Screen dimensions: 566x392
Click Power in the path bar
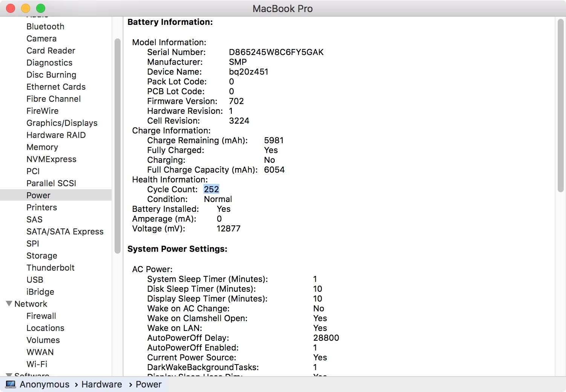point(148,384)
